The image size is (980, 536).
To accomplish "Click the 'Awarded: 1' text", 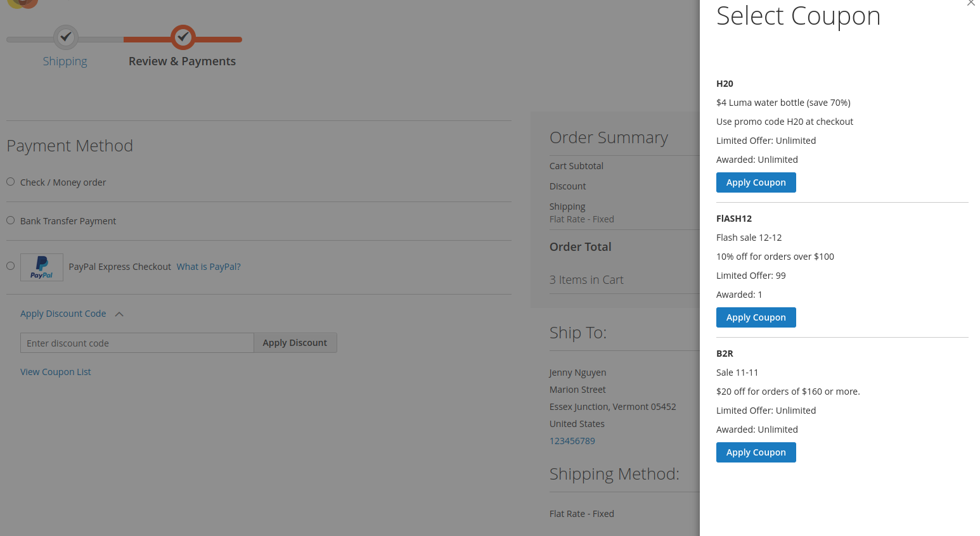I will [x=739, y=295].
